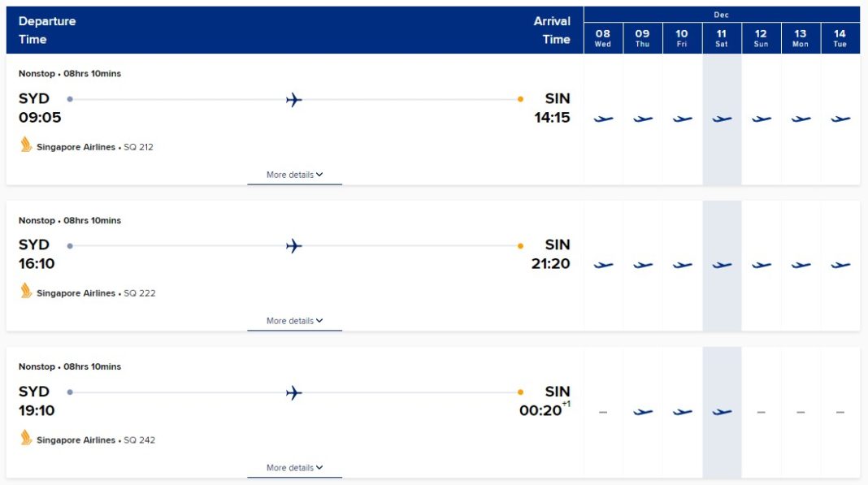Select the plane icon under Dec 11 for SQ 212
Image resolution: width=868 pixels, height=485 pixels.
(721, 118)
